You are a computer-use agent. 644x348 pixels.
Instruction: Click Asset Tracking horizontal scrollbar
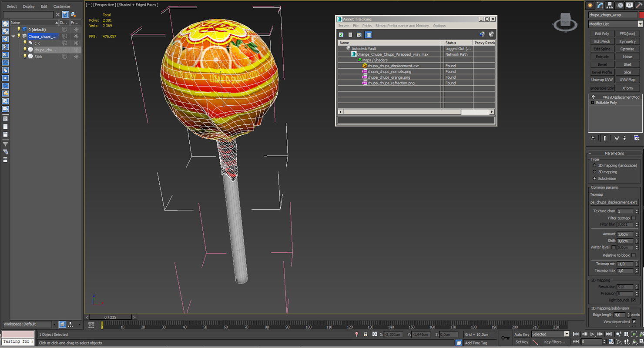[x=416, y=112]
